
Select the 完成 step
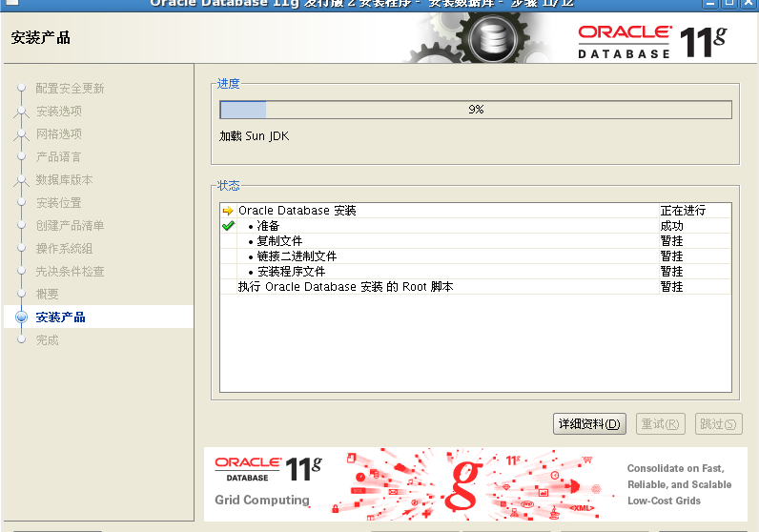click(47, 339)
